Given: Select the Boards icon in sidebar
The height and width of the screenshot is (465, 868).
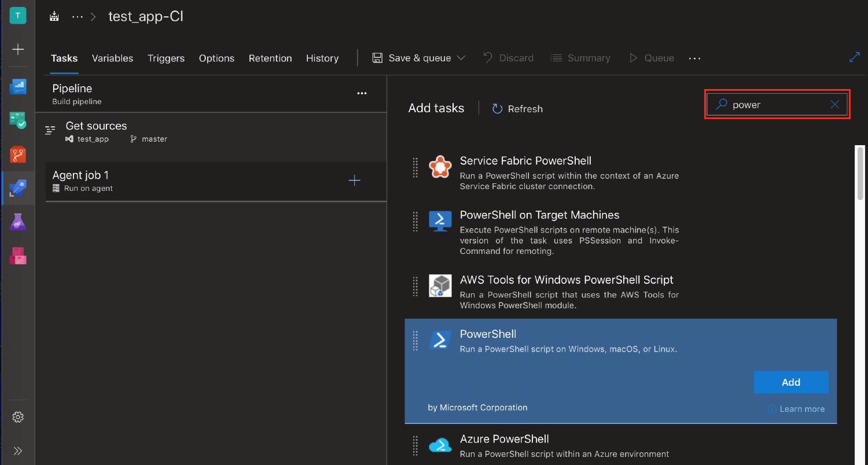Looking at the screenshot, I should (18, 120).
